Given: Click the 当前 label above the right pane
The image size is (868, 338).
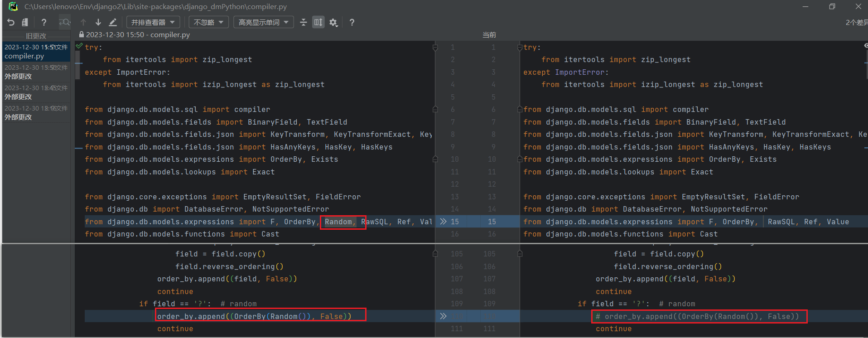Looking at the screenshot, I should 489,35.
